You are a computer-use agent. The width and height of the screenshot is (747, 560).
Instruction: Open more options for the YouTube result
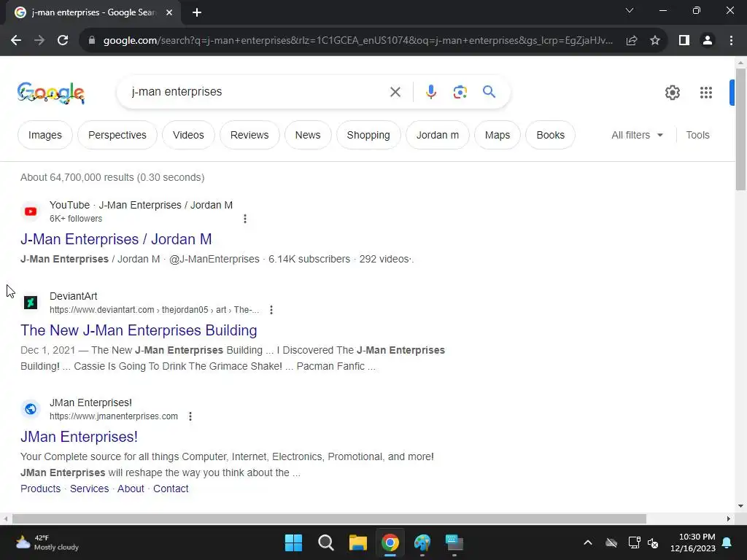click(245, 219)
